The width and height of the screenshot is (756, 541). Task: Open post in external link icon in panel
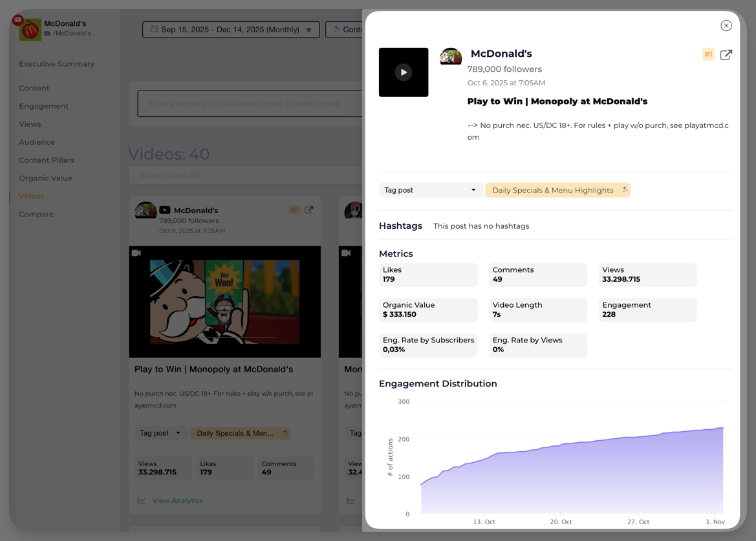click(x=726, y=55)
